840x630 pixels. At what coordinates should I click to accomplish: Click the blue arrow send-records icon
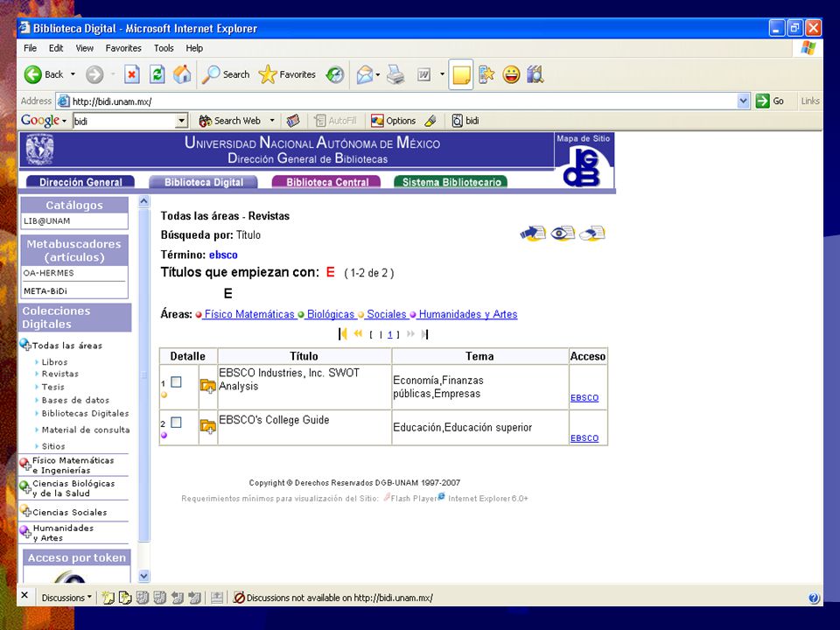tap(533, 234)
